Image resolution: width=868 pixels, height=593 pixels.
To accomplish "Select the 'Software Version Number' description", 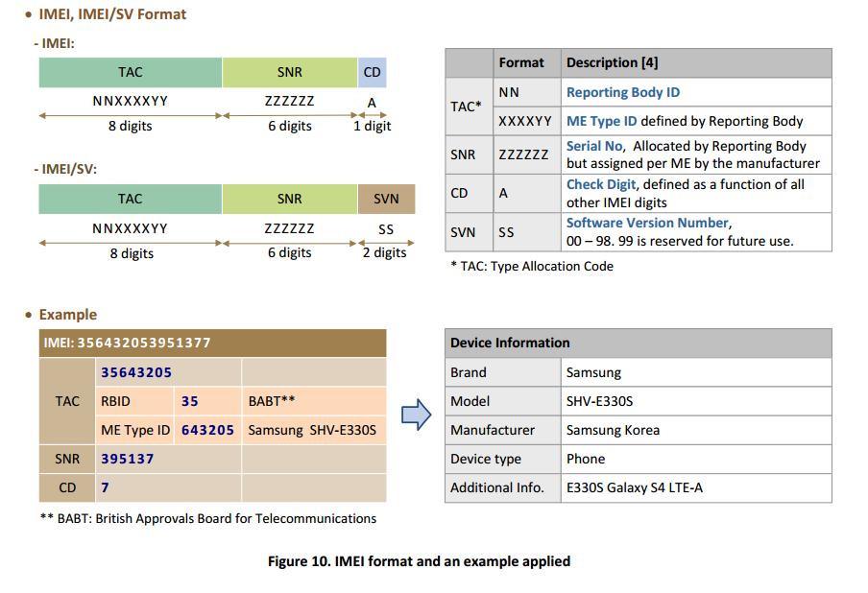I will pyautogui.click(x=647, y=223).
